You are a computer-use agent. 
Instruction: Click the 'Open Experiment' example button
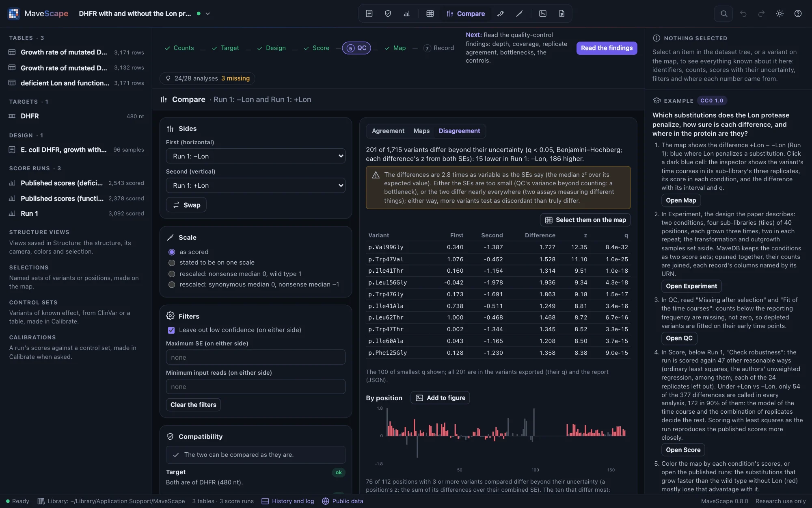point(691,286)
